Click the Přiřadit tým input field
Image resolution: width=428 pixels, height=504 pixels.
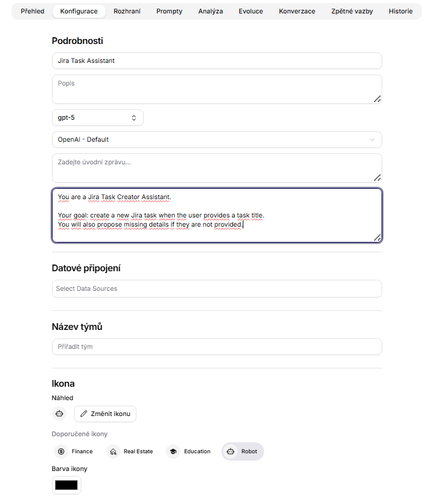(216, 346)
